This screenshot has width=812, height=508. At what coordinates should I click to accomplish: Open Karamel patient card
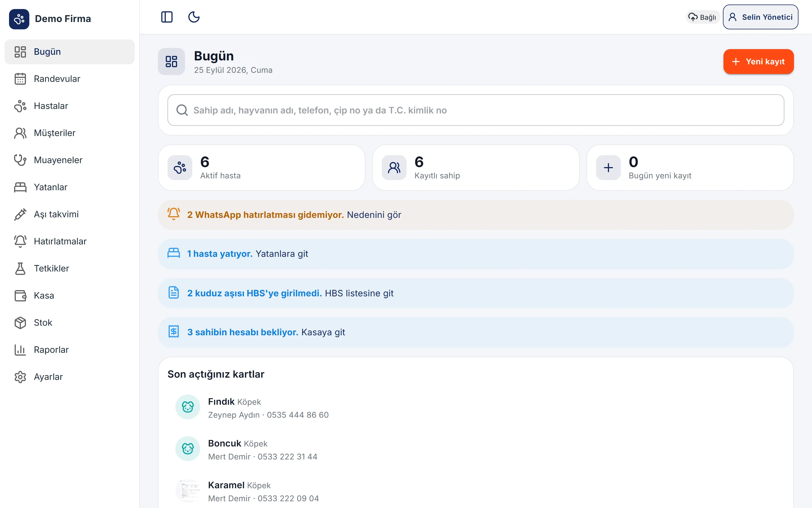coord(476,491)
